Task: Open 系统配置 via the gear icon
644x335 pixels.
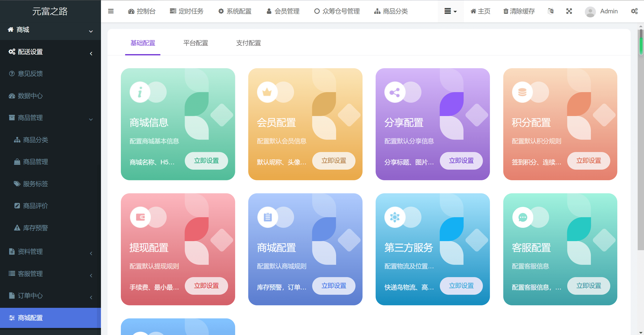Action: 221,11
